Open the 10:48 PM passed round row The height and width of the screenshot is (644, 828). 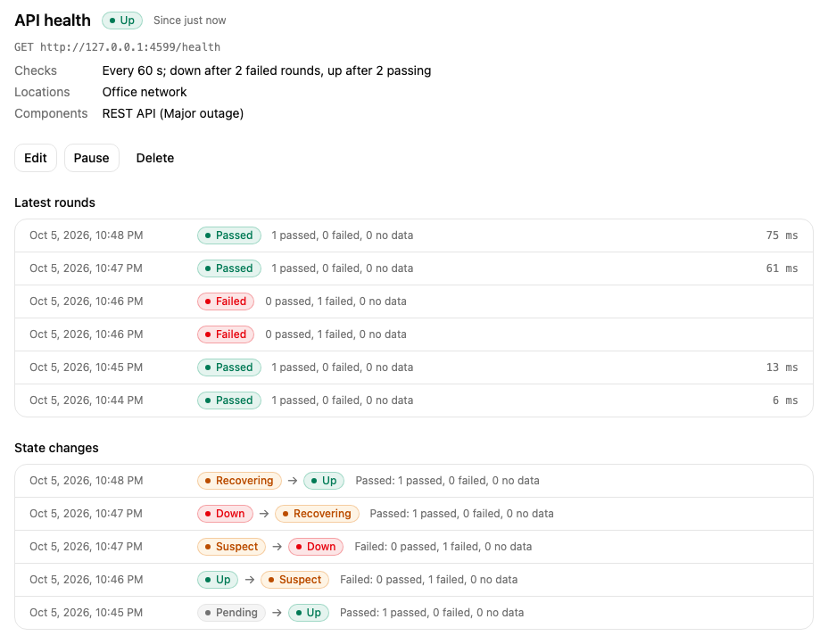pos(413,235)
